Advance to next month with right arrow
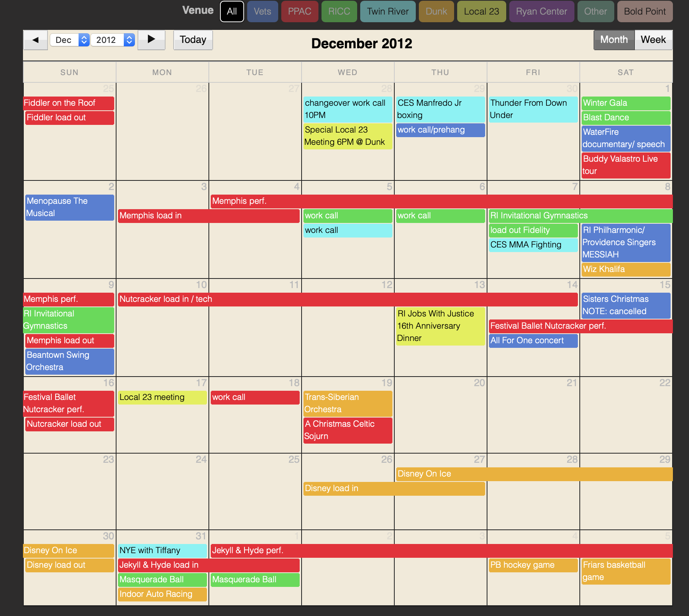Viewport: 689px width, 616px height. 151,40
